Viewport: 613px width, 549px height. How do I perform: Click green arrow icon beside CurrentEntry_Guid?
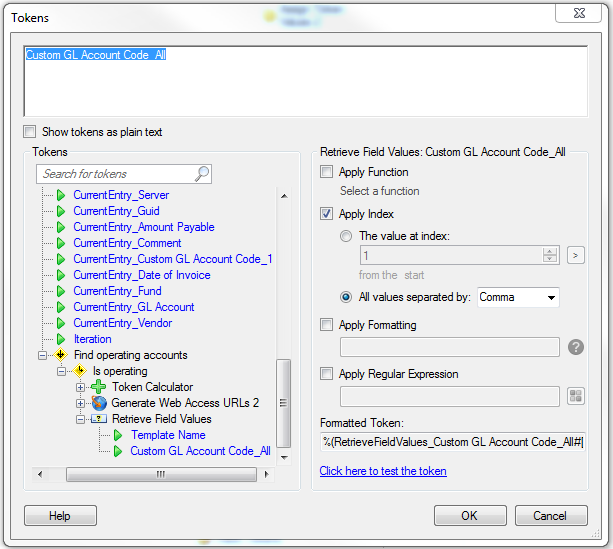61,211
